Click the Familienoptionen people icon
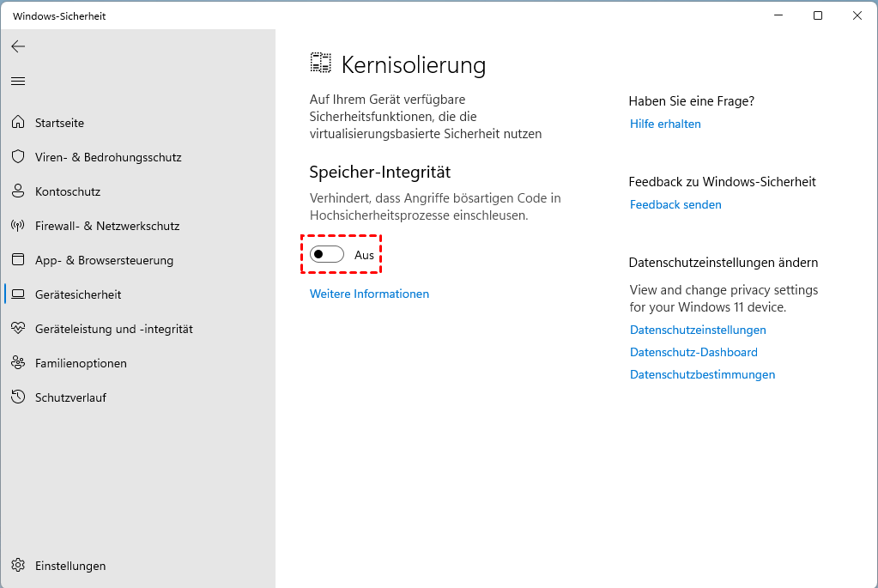 coord(18,363)
